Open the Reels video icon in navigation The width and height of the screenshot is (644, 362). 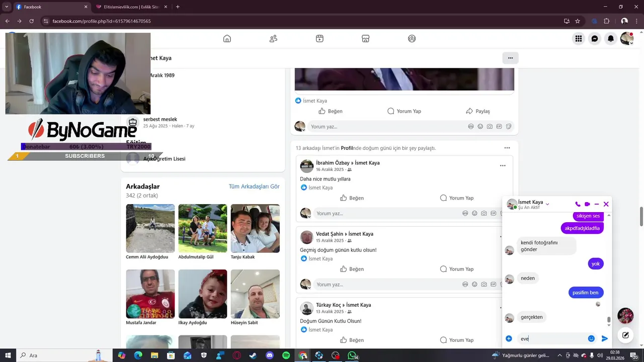click(319, 39)
